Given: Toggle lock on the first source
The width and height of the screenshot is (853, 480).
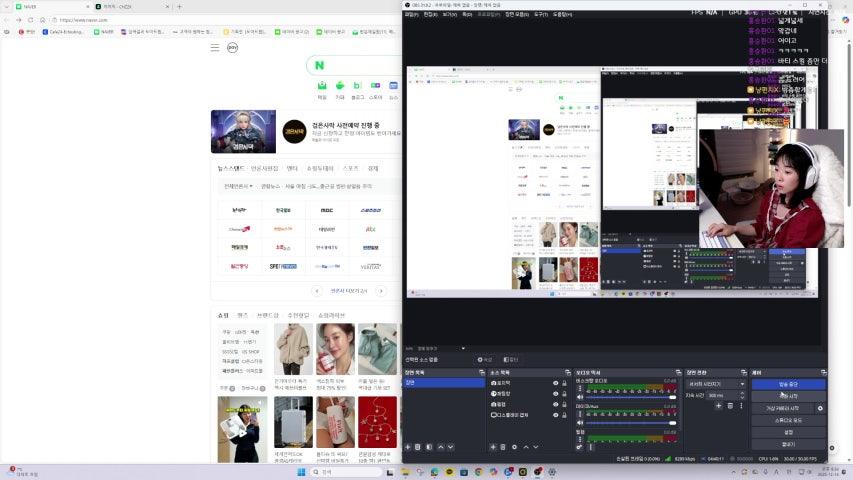Looking at the screenshot, I should click(x=566, y=382).
